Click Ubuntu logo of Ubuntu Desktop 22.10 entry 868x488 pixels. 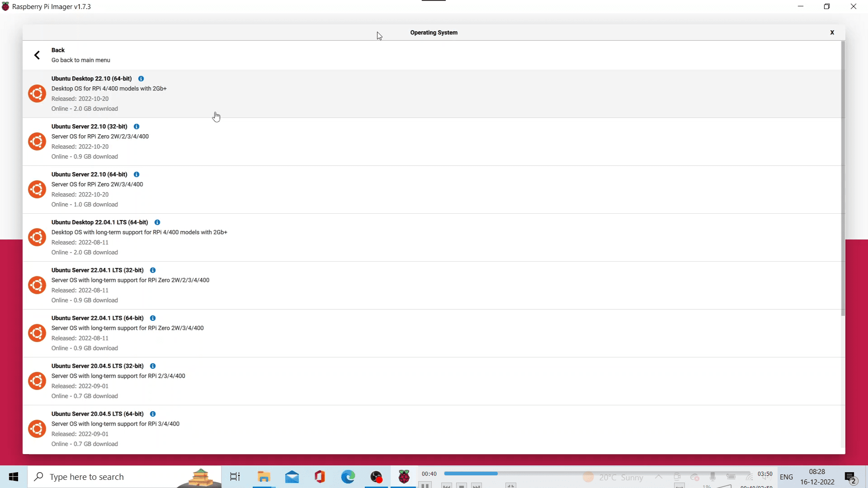pos(37,94)
